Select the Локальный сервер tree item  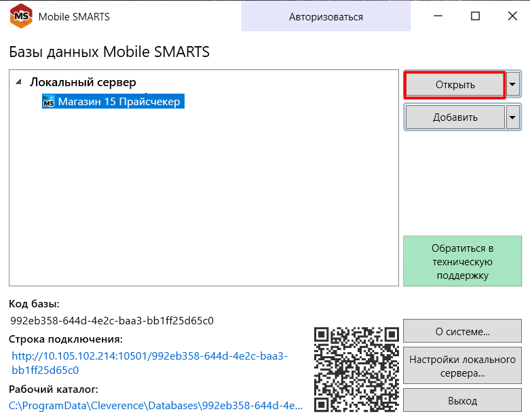point(83,82)
